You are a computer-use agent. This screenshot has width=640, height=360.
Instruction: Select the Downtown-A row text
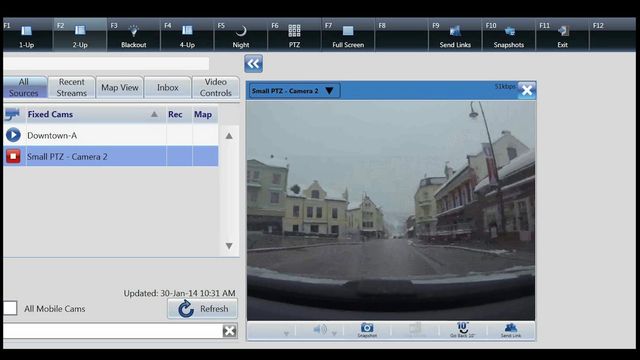pyautogui.click(x=52, y=136)
